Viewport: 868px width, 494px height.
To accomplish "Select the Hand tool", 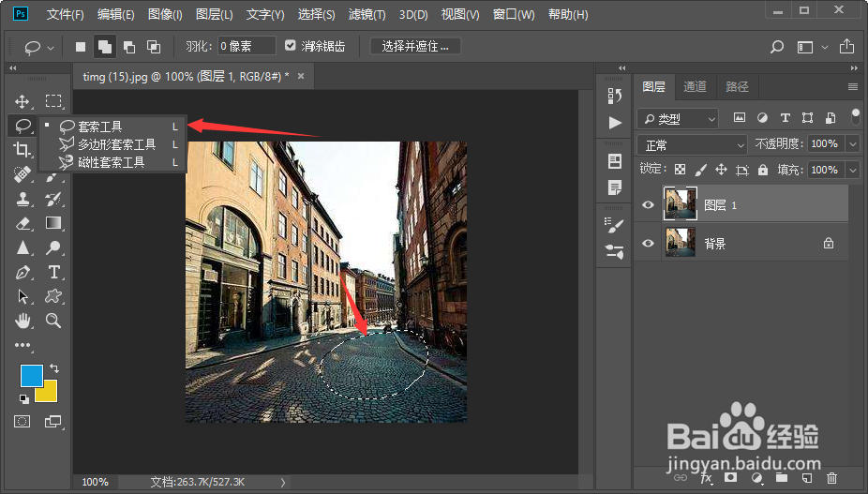I will (x=22, y=321).
